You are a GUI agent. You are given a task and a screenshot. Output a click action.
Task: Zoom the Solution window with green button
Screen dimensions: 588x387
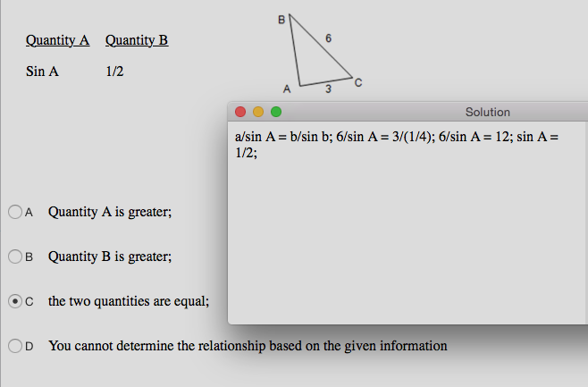pyautogui.click(x=275, y=112)
